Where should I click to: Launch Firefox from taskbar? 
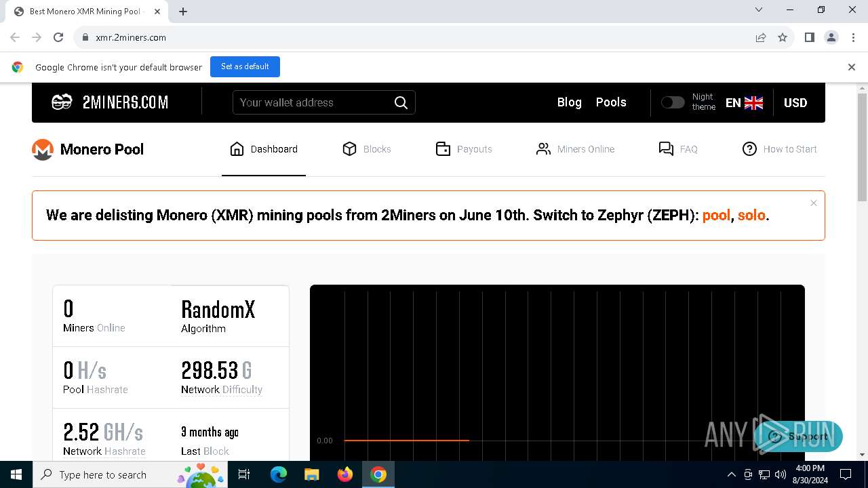pos(345,474)
